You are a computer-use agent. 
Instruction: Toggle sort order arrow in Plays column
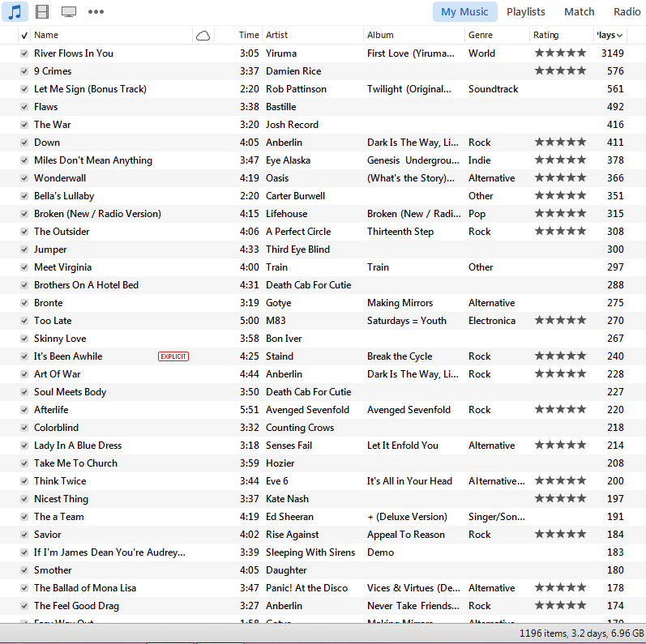620,35
